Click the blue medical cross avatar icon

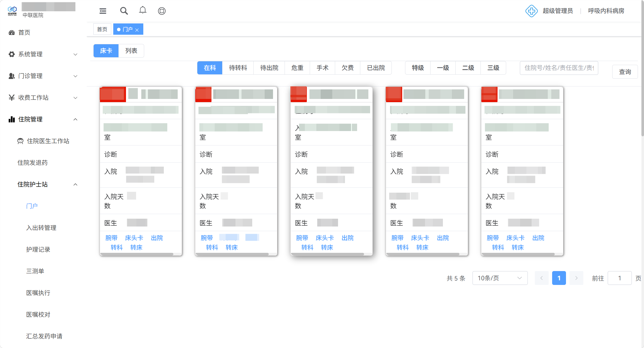pyautogui.click(x=531, y=11)
